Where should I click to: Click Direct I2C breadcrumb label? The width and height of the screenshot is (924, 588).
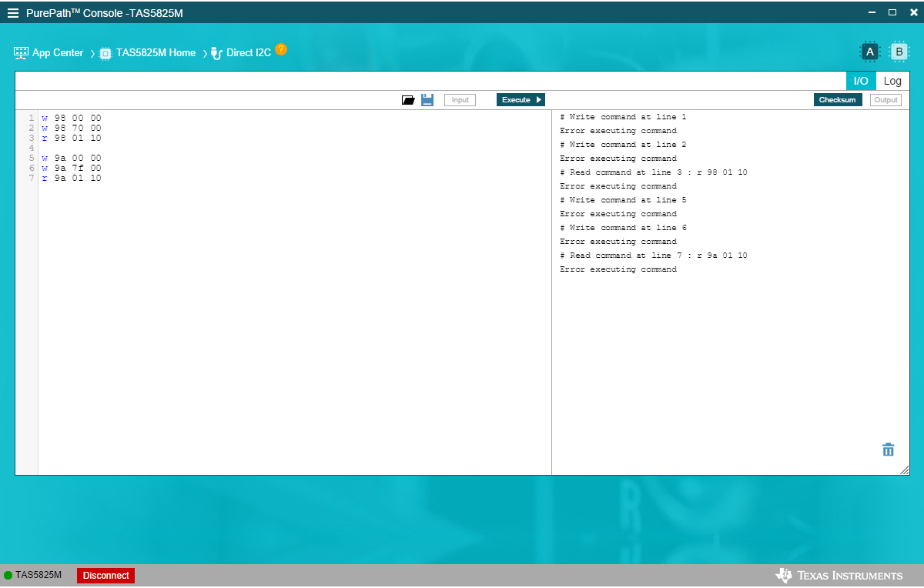click(249, 53)
